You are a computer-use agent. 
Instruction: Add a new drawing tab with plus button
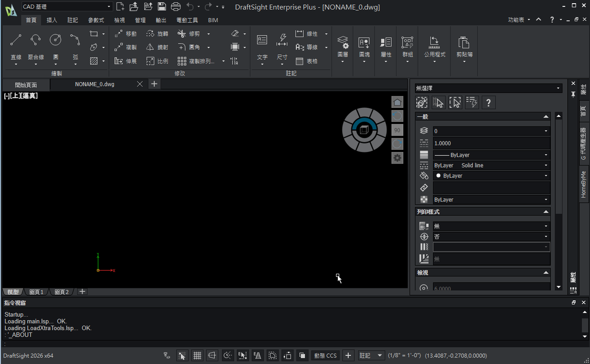pos(154,84)
